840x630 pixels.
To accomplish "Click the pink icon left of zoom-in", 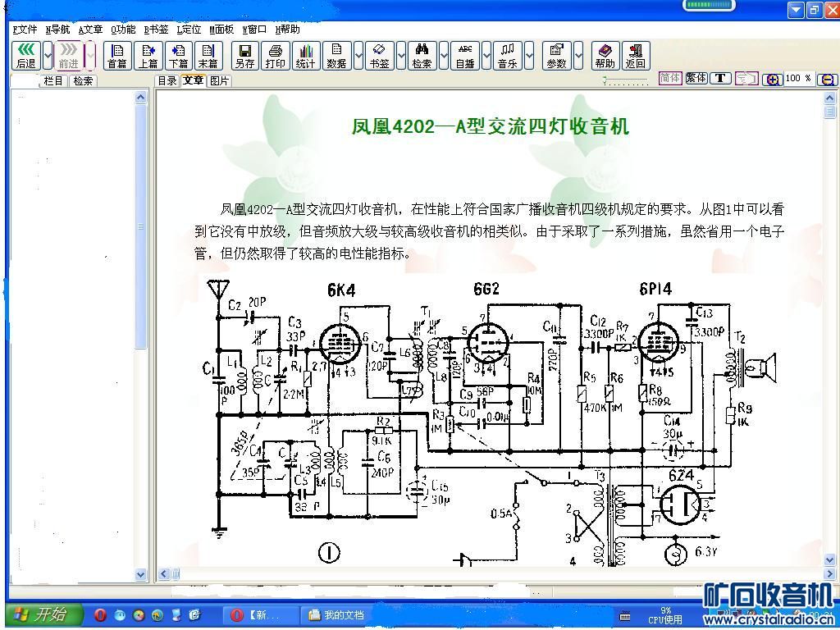I will click(x=746, y=79).
